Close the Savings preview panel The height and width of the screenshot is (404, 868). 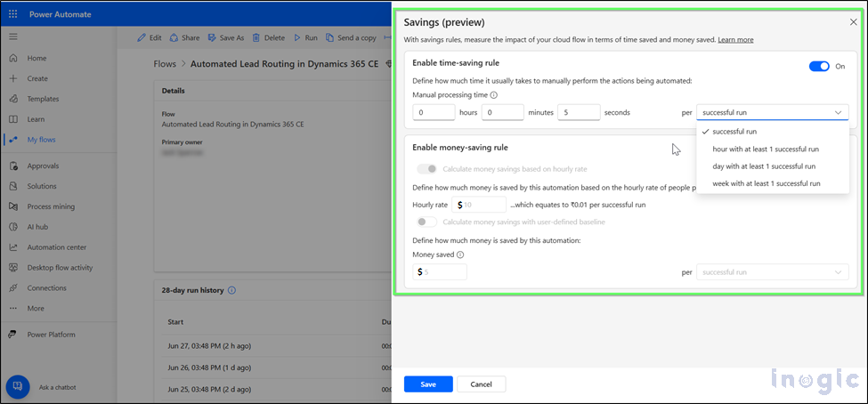[853, 22]
